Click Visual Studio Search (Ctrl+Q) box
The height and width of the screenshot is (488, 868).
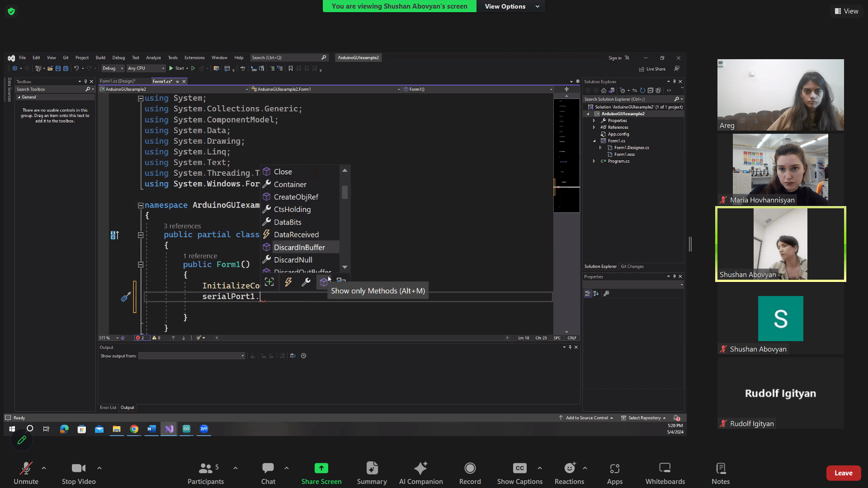click(289, 58)
